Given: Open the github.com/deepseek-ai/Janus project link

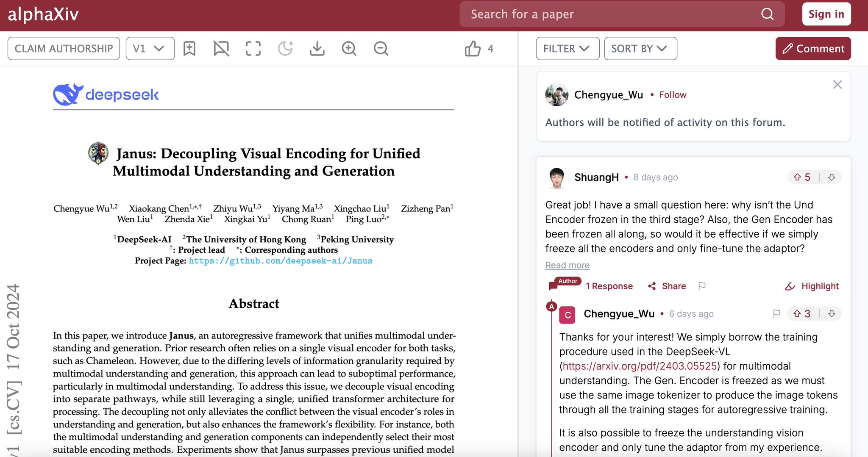Looking at the screenshot, I should pos(280,261).
